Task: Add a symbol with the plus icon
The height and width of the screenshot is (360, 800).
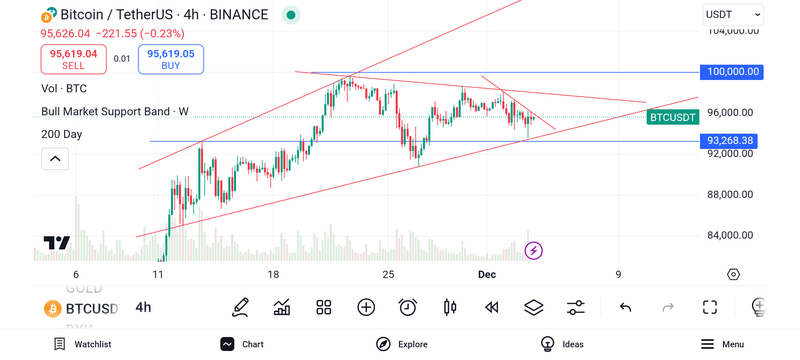Action: 366,307
